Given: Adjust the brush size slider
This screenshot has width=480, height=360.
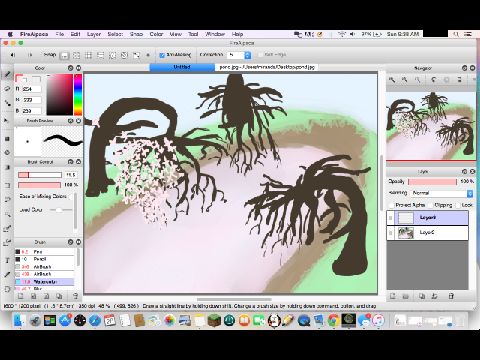Looking at the screenshot, I should tap(40, 175).
